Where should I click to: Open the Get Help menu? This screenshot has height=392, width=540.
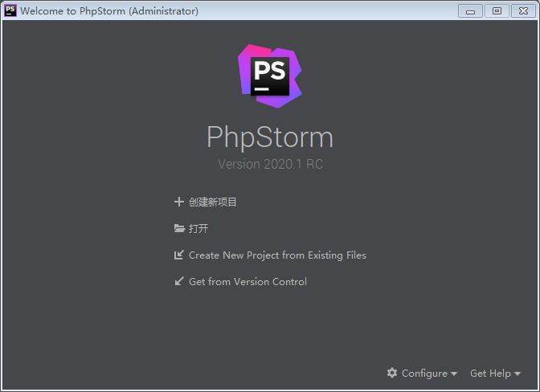(x=490, y=374)
